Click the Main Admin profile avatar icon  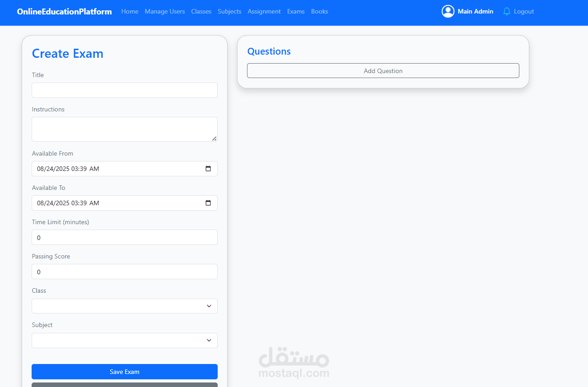[x=448, y=11]
